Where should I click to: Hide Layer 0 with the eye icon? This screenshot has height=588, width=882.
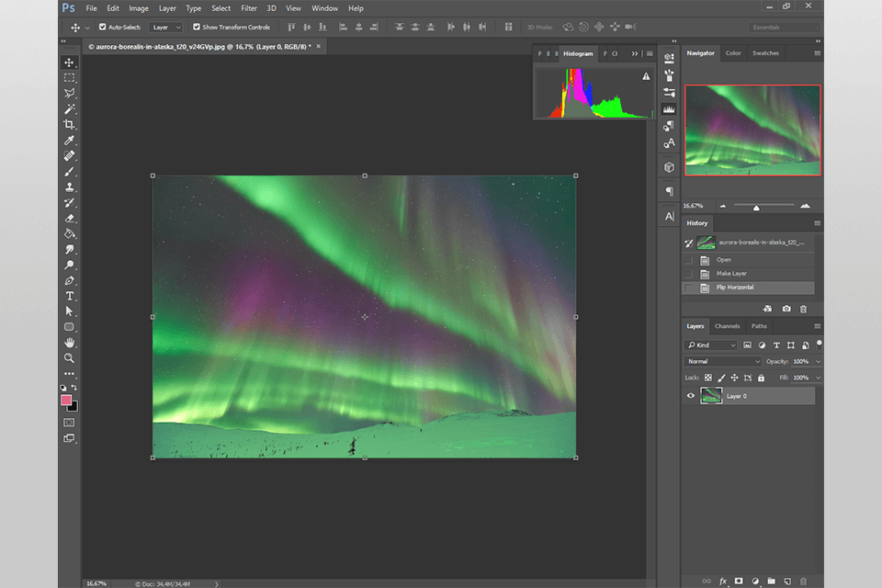pos(691,396)
